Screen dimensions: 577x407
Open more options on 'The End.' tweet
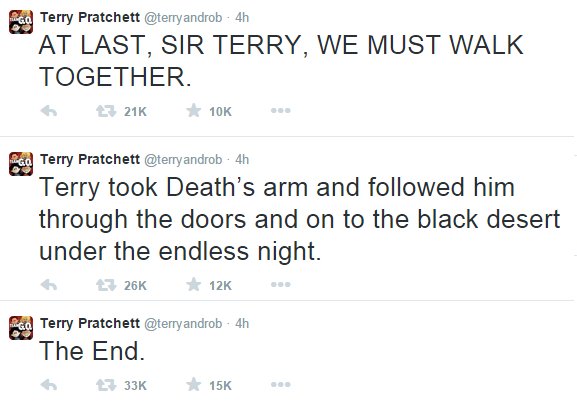(x=280, y=385)
